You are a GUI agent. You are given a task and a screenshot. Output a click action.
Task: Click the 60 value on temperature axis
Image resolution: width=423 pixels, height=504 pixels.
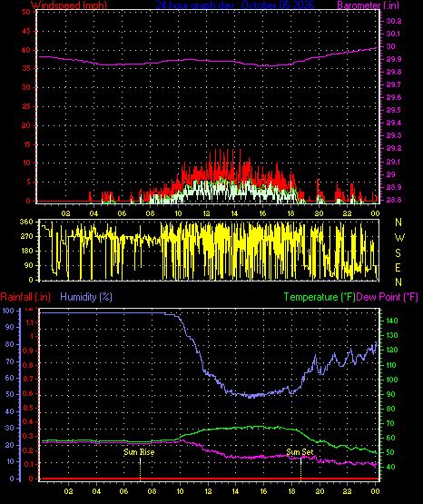pos(390,438)
